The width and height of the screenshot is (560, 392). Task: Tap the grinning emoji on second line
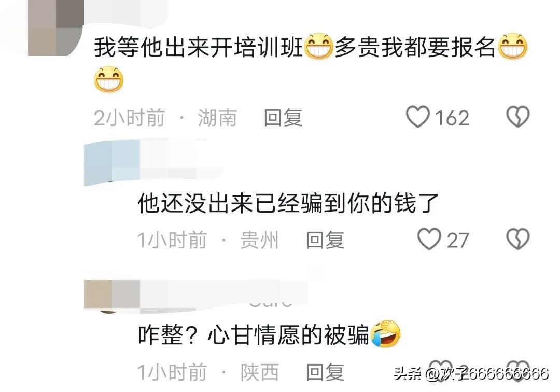click(108, 79)
